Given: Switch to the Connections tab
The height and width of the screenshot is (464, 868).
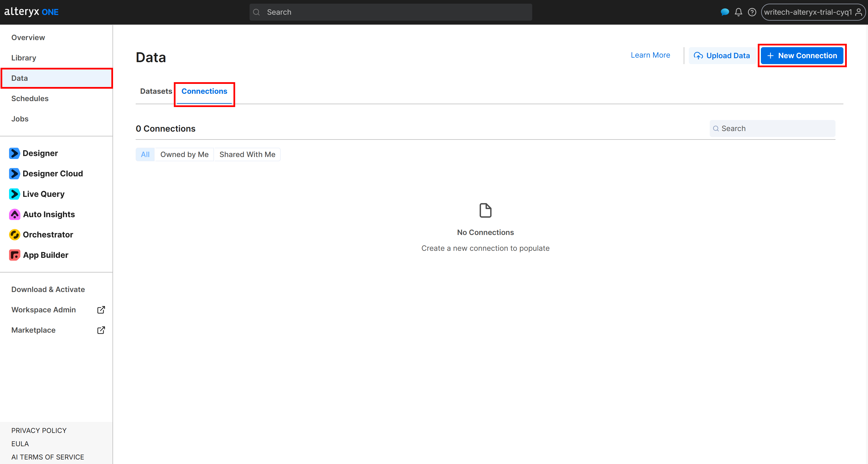Looking at the screenshot, I should click(204, 91).
